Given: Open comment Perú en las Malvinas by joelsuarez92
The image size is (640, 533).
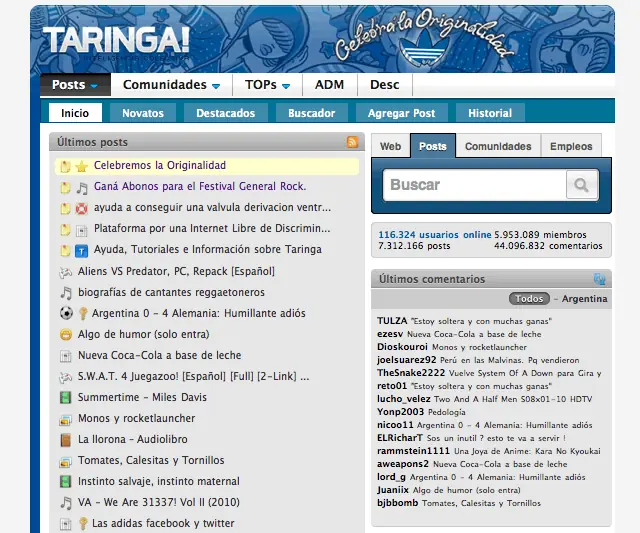Looking at the screenshot, I should pos(510,360).
